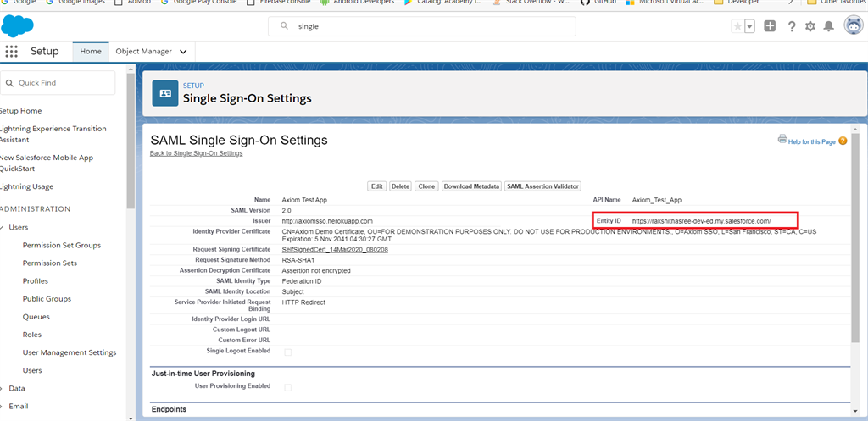Click the RSA-SHA1 signature method value
Image resolution: width=868 pixels, height=421 pixels.
[298, 260]
